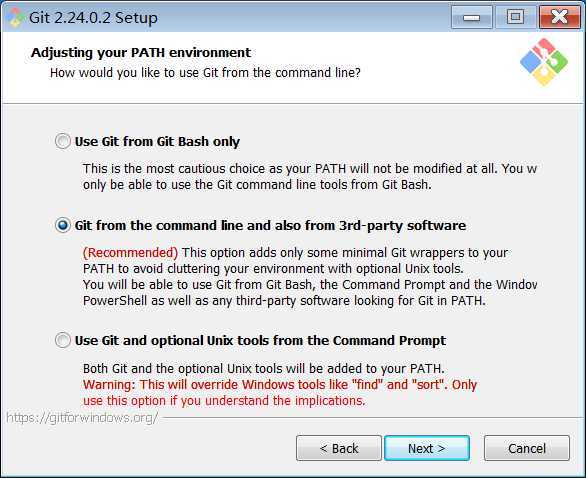
Task: Click the 'Adjusting your PATH environment' heading
Action: point(141,53)
